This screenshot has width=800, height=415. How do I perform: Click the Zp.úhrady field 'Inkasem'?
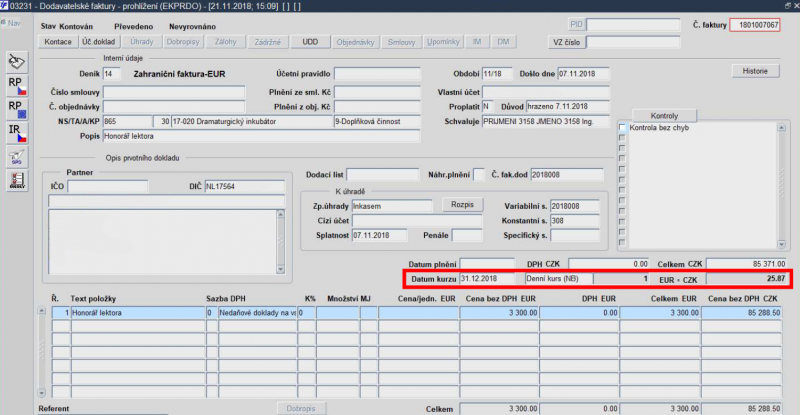point(392,206)
